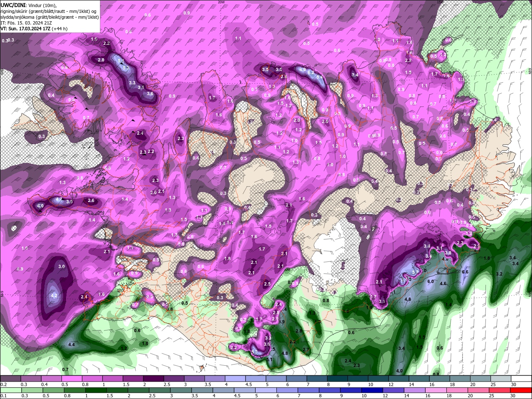The image size is (532, 399).
Task: Click the 4.4 rain value on the map
Action: coord(71,345)
